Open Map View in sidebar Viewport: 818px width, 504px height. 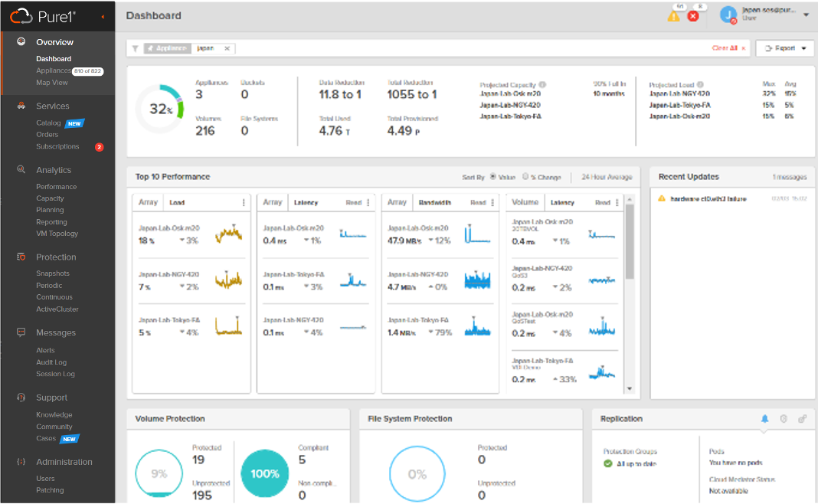pyautogui.click(x=51, y=83)
